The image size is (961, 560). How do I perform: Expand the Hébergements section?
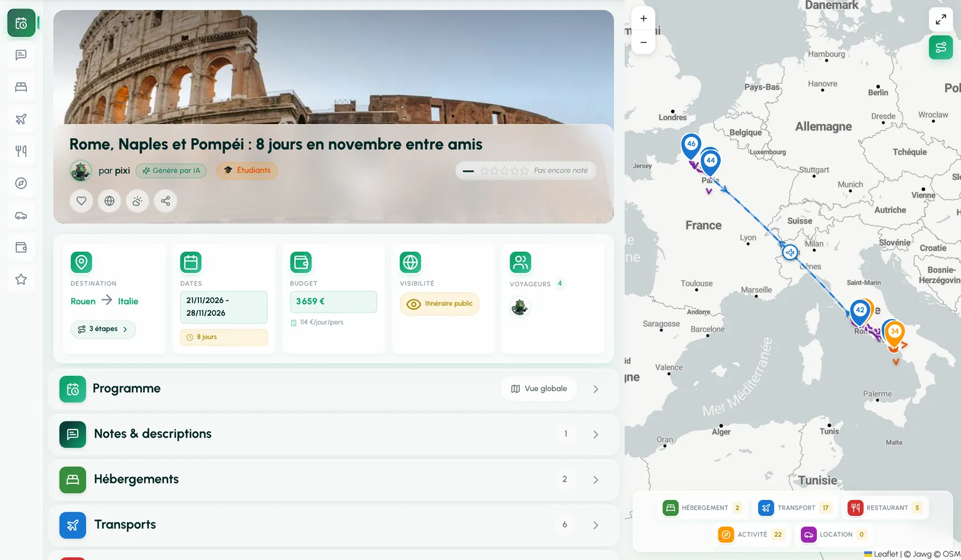pyautogui.click(x=334, y=479)
